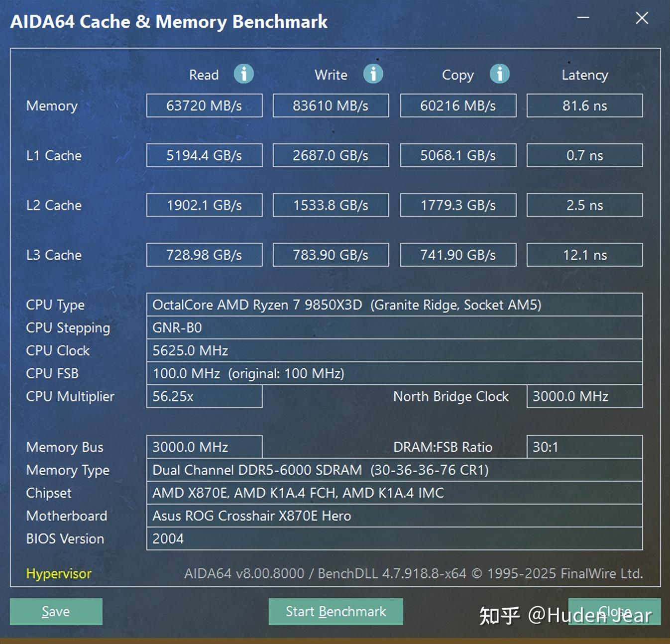
Task: Select L3 Cache latency 12.1 ns
Action: [585, 255]
